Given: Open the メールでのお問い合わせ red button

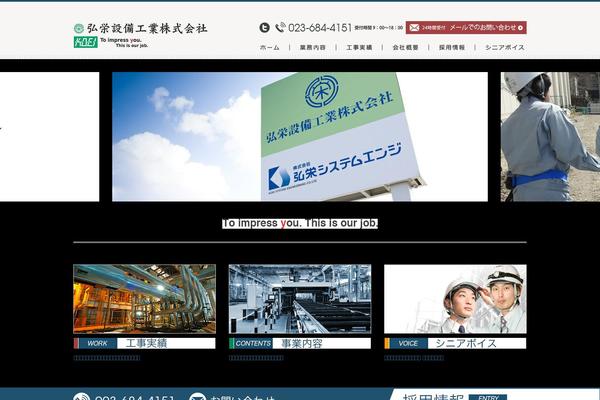Looking at the screenshot, I should [x=466, y=28].
